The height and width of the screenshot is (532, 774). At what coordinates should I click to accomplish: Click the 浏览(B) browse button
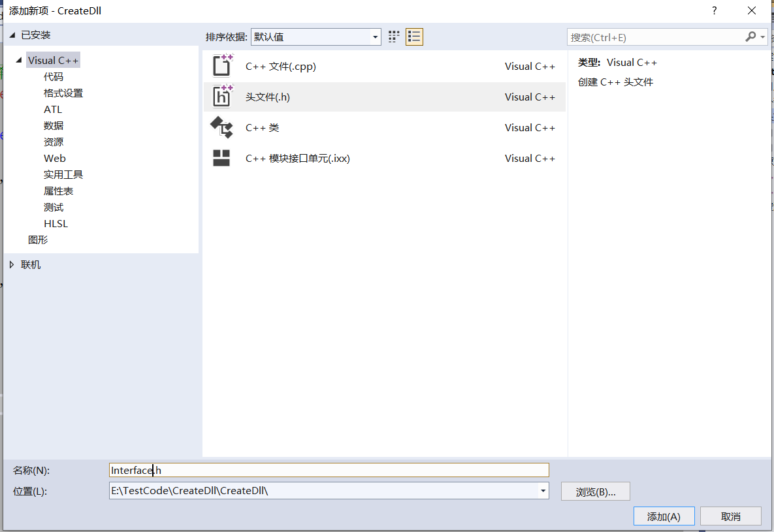[595, 491]
